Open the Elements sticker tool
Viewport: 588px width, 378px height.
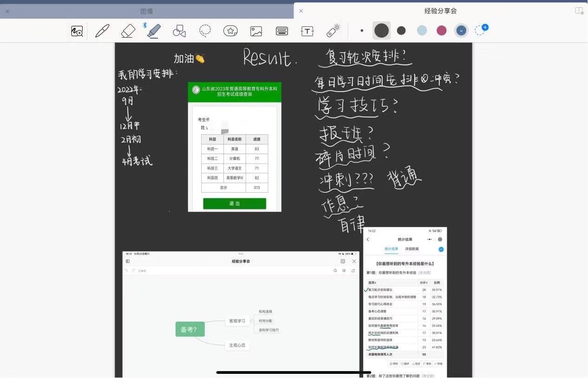point(230,31)
